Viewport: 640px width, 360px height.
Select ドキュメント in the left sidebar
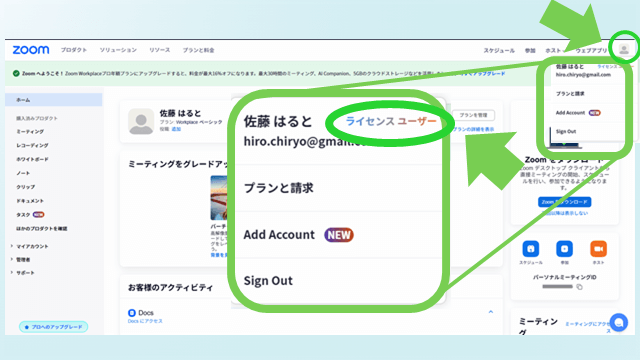coord(30,201)
